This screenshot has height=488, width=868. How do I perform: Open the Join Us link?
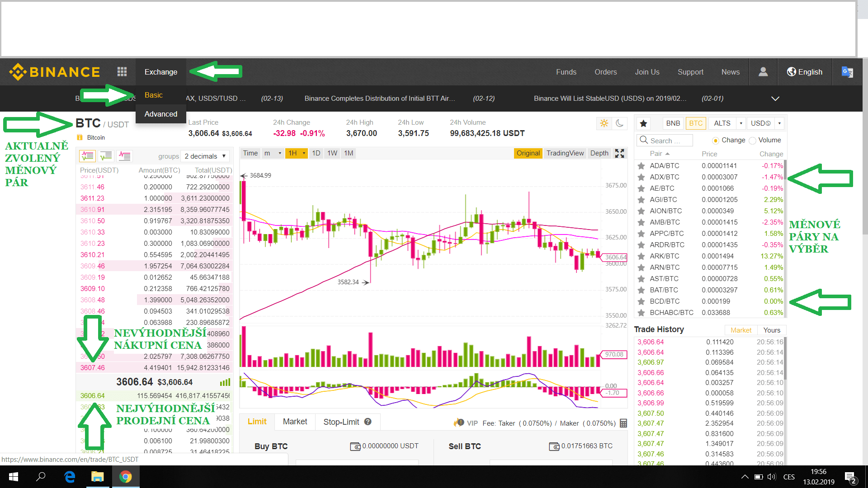[x=647, y=72]
